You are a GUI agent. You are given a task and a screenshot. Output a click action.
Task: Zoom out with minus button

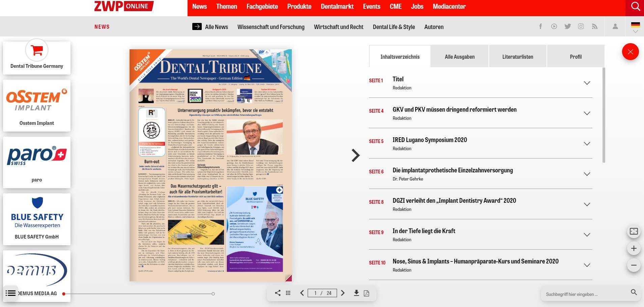634,265
